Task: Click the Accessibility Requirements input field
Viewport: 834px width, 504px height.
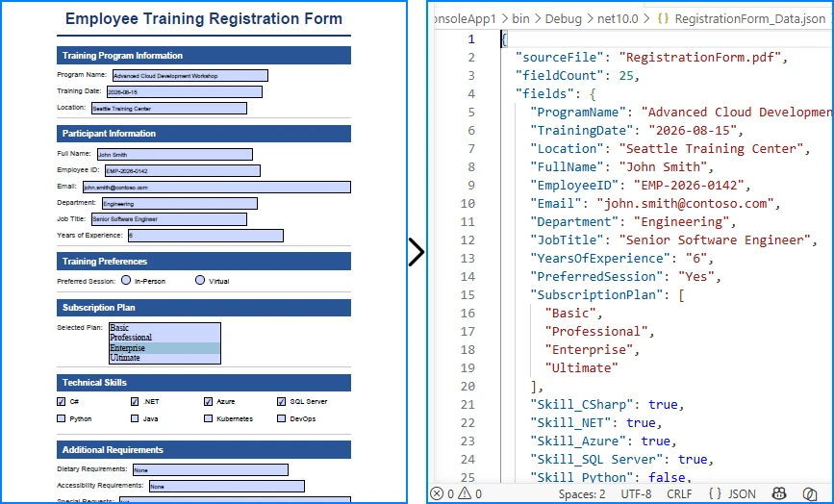Action: pos(227,486)
